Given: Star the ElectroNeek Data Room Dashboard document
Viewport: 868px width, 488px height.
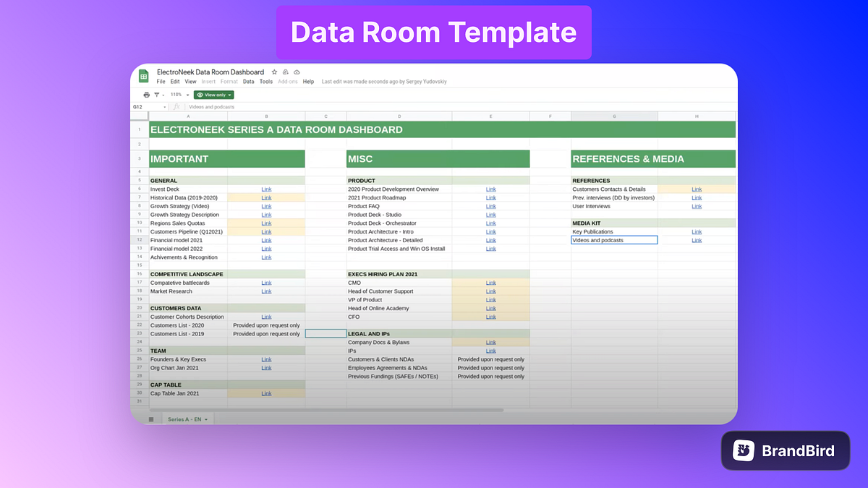Looking at the screenshot, I should 273,72.
